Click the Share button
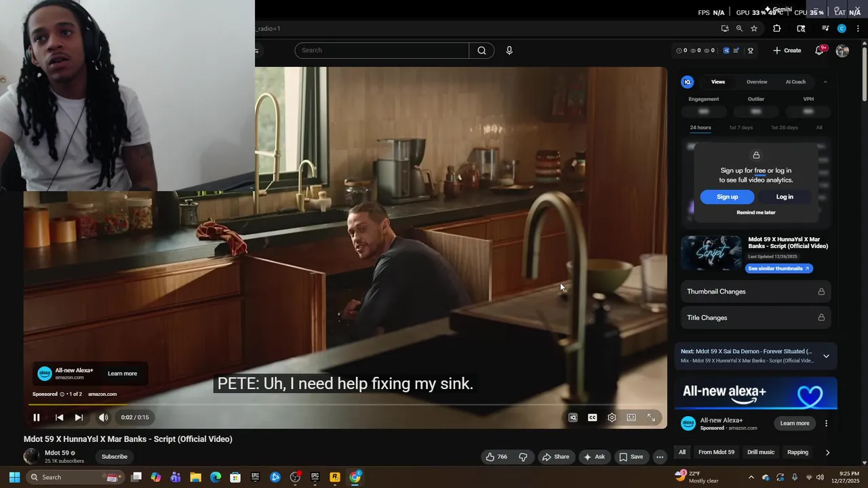This screenshot has width=868, height=488. coord(555,457)
